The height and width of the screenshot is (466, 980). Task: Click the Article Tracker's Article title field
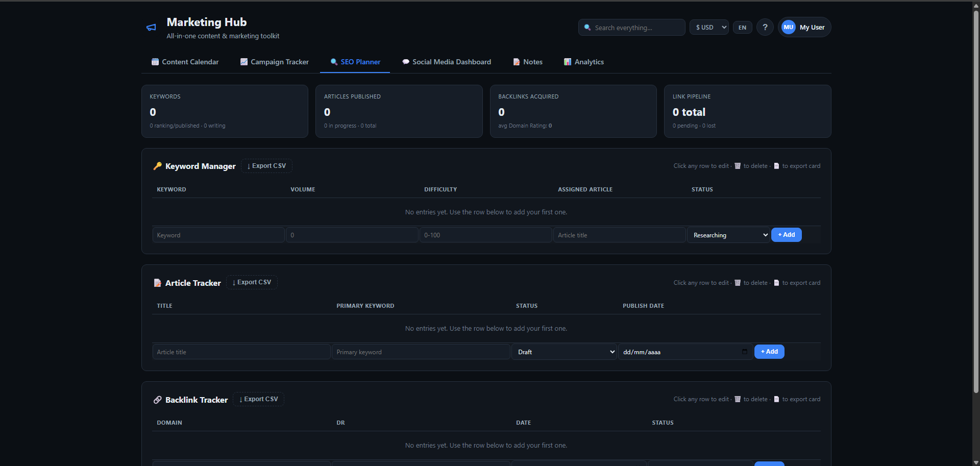coord(241,352)
